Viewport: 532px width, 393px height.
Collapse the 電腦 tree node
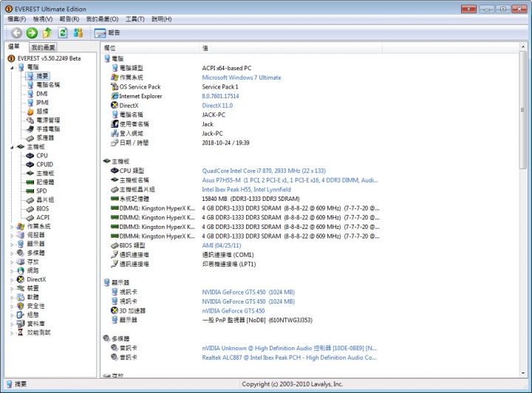coord(12,67)
